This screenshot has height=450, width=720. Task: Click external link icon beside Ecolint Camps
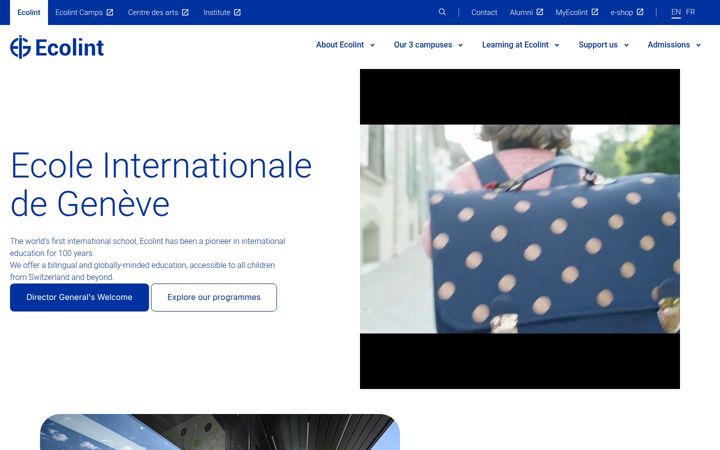pyautogui.click(x=110, y=12)
